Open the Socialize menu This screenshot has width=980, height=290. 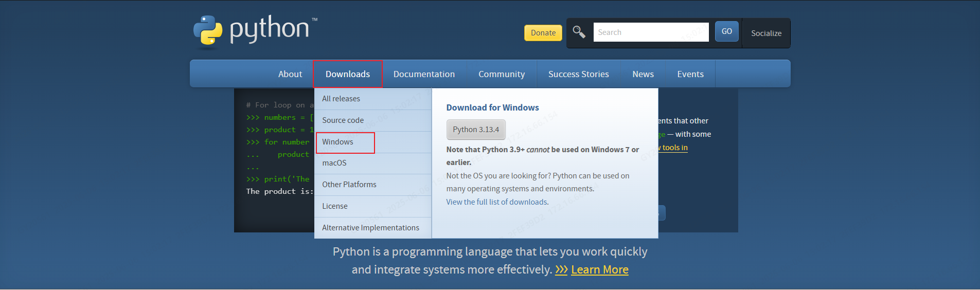coord(766,33)
